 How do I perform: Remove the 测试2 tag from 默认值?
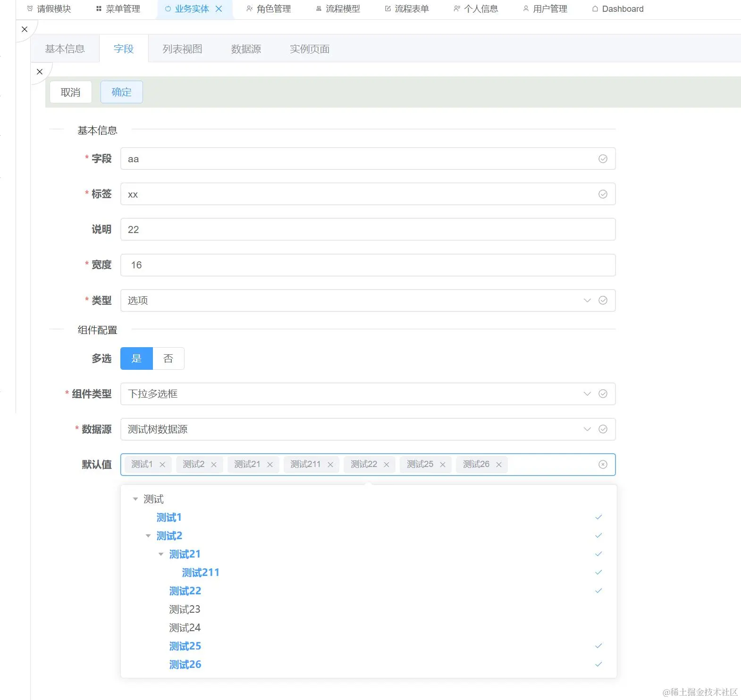coord(214,465)
